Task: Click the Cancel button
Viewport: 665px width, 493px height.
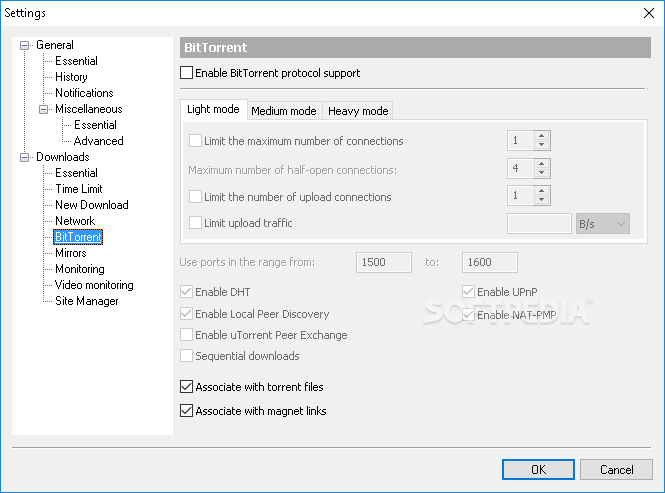Action: point(616,469)
